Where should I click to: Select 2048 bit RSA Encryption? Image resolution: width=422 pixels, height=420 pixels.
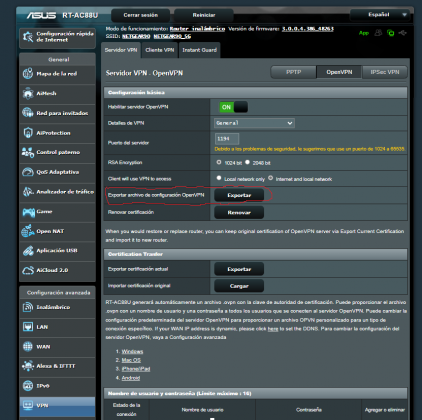click(247, 162)
